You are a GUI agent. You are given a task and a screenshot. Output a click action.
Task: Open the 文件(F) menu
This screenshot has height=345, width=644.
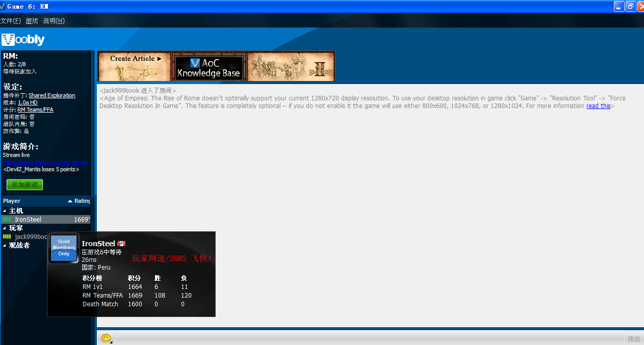point(11,21)
